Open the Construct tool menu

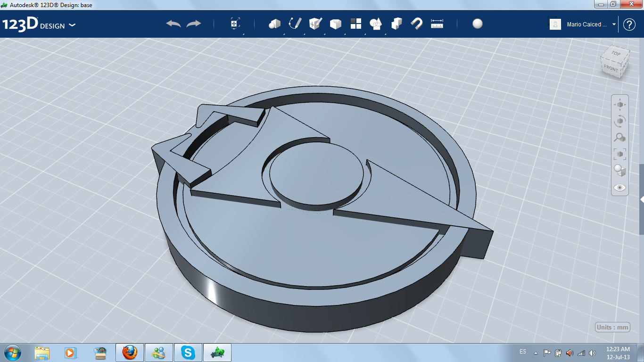(315, 24)
